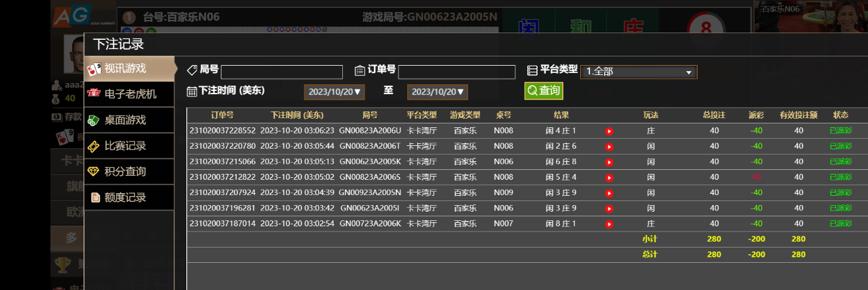The width and height of the screenshot is (868, 290).
Task: Open 电子老虎机 slot records tab
Action: pos(129,94)
